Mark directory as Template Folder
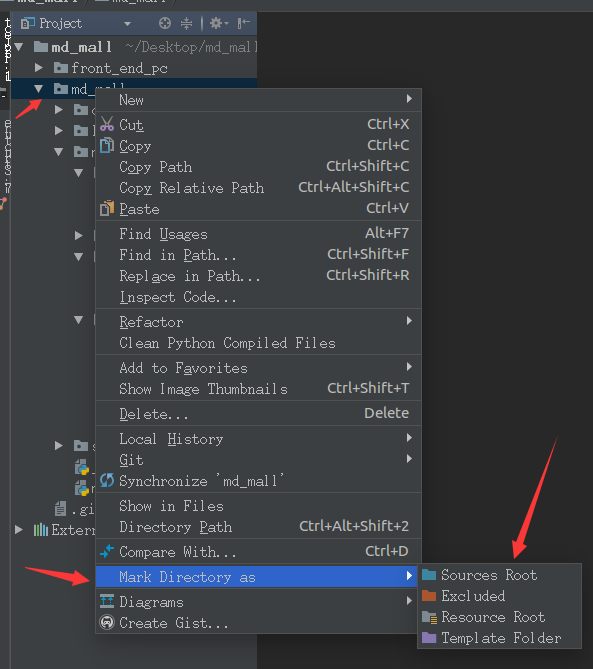 point(500,638)
